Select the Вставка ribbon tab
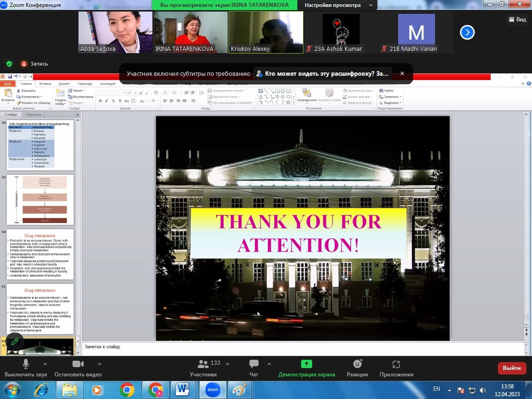This screenshot has height=399, width=532. tap(45, 84)
